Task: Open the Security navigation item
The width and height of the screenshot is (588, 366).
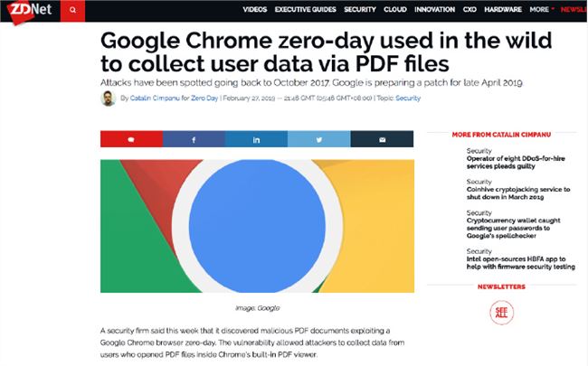Action: tap(360, 10)
